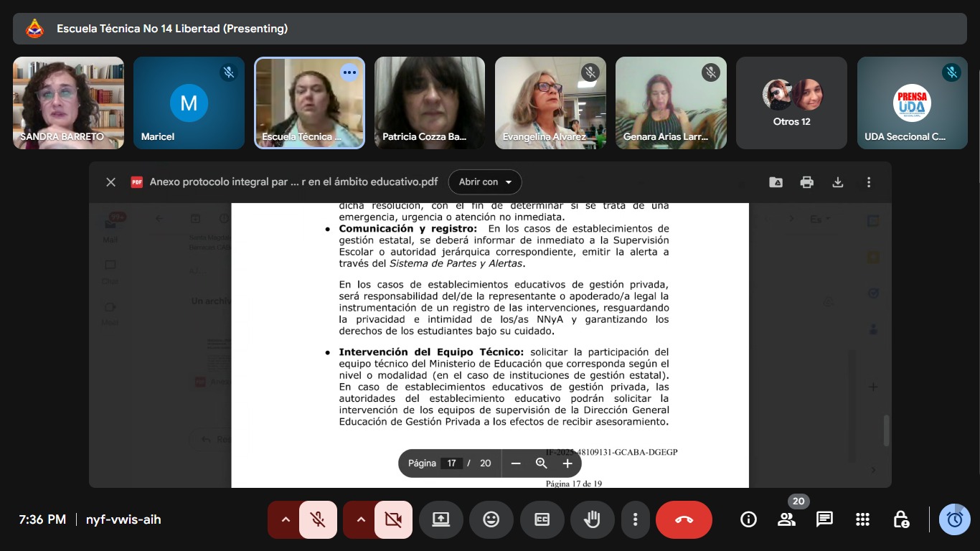The image size is (980, 551).
Task: Unmute the microphone in the call bar
Action: click(x=318, y=519)
